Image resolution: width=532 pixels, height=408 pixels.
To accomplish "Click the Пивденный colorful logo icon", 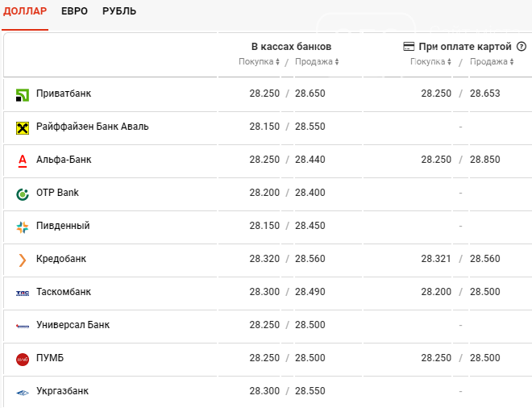I will (x=23, y=227).
